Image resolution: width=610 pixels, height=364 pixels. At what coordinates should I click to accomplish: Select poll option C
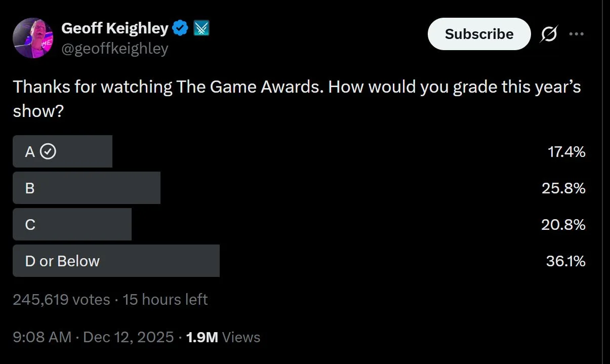71,224
